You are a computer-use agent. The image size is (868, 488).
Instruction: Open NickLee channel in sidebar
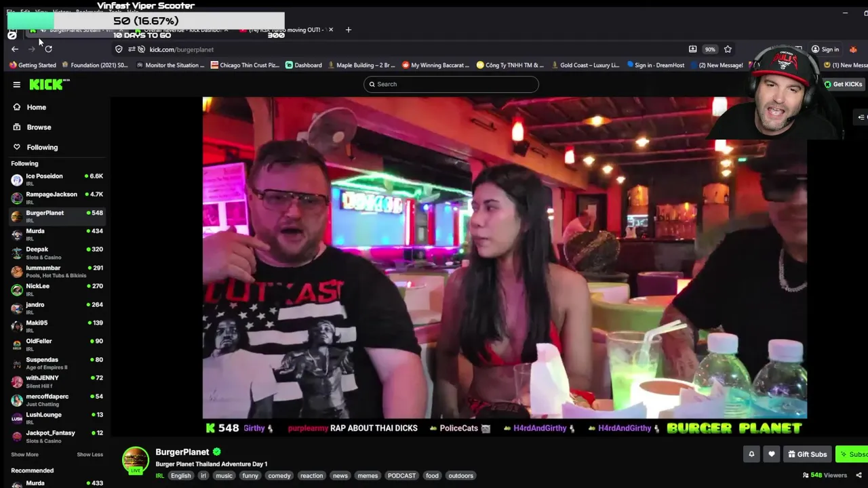click(57, 289)
